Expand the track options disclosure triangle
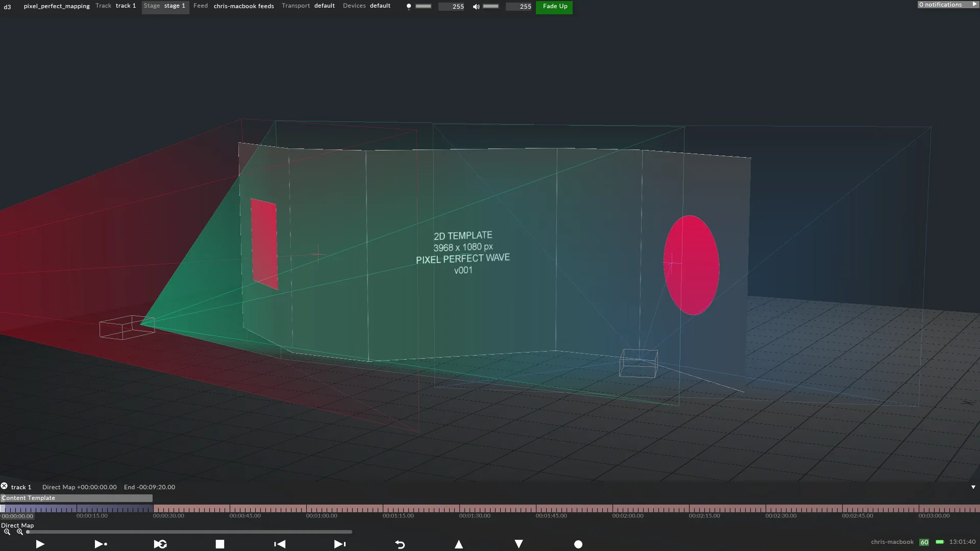 click(x=974, y=487)
